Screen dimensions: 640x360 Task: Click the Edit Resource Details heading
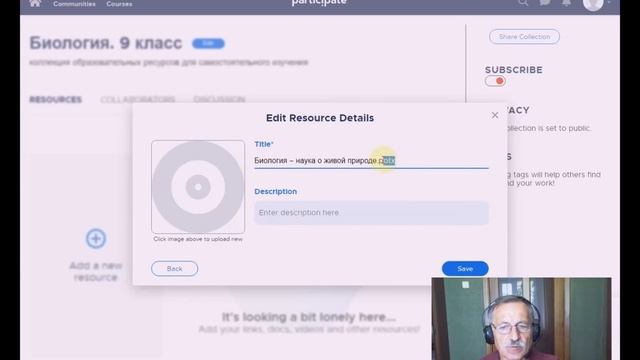point(320,118)
